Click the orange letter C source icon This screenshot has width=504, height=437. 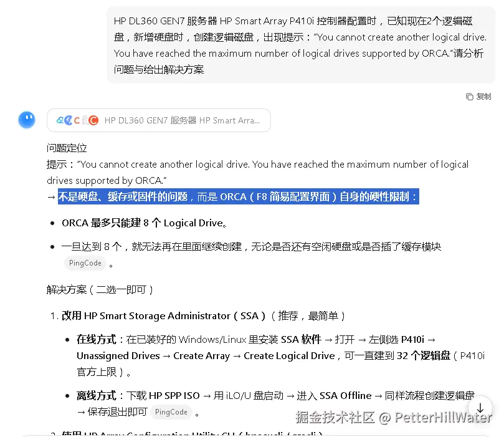(77, 120)
